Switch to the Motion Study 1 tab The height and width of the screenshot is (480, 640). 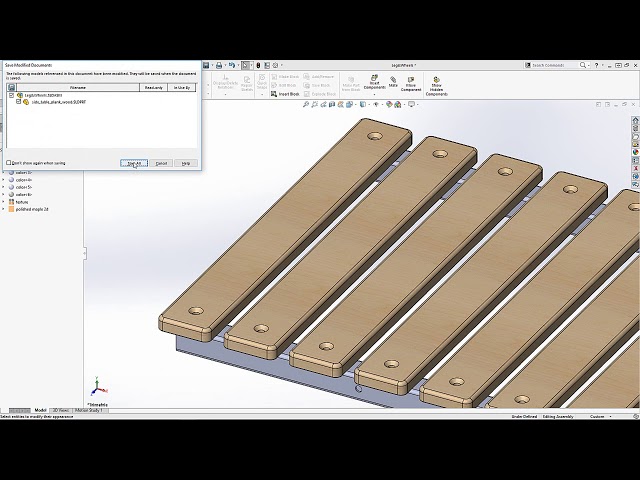coord(89,410)
